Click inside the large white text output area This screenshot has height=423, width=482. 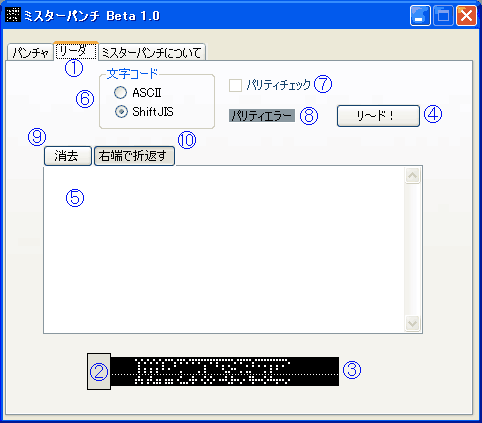tap(224, 249)
